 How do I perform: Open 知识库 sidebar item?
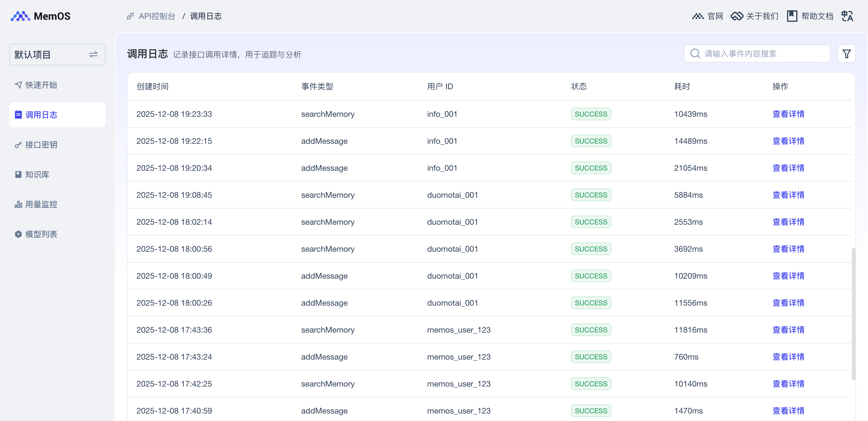pos(37,174)
